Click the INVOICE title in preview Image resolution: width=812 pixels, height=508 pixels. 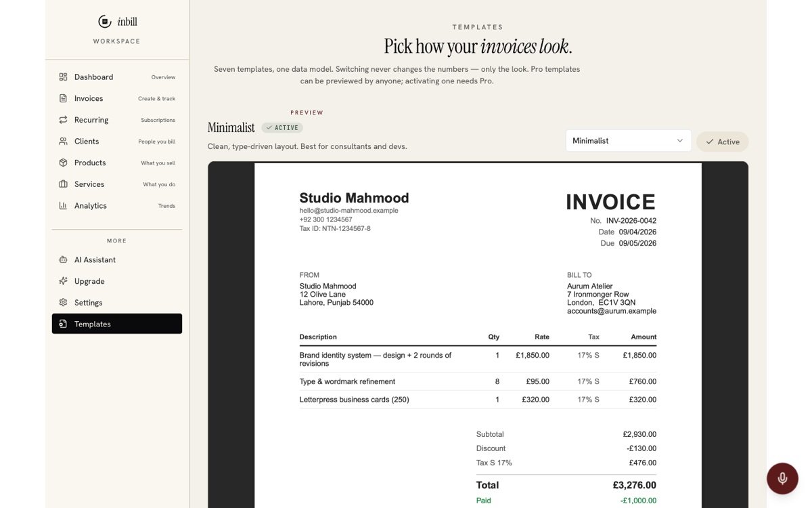pyautogui.click(x=611, y=202)
